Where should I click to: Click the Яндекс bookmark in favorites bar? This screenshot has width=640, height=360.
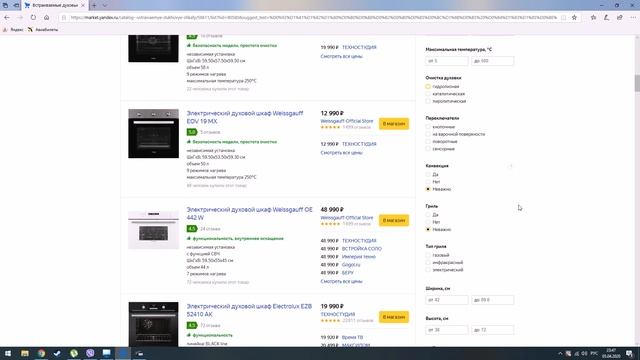point(13,30)
